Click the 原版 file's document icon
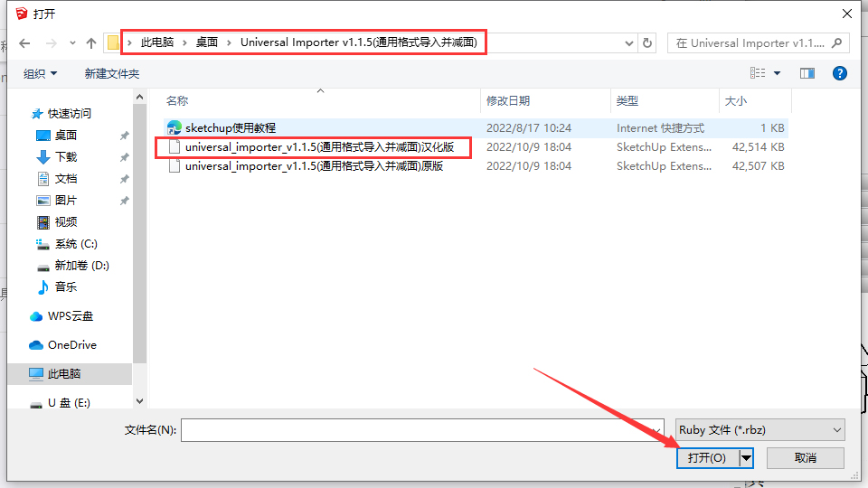 tap(175, 166)
